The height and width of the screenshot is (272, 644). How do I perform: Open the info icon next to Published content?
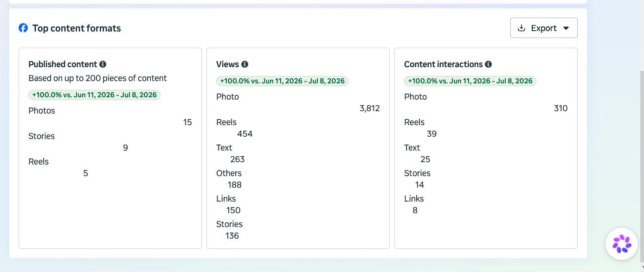pos(103,64)
